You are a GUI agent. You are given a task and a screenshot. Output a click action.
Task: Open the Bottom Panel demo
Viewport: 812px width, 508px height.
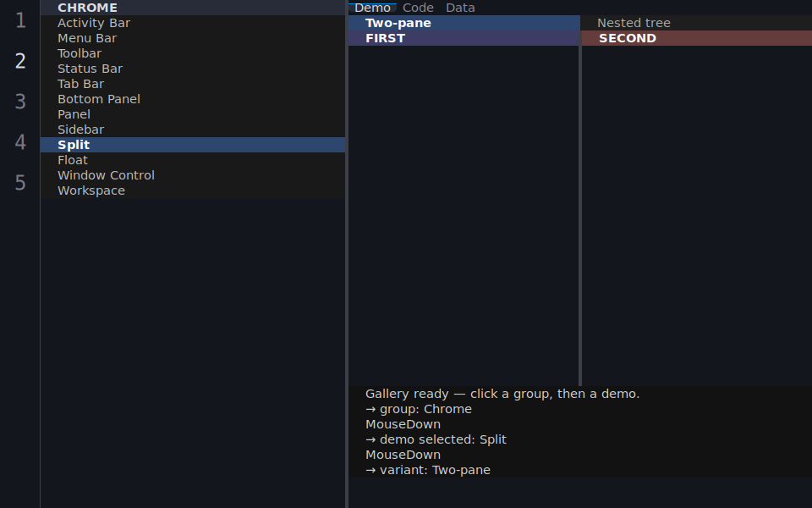point(193,99)
